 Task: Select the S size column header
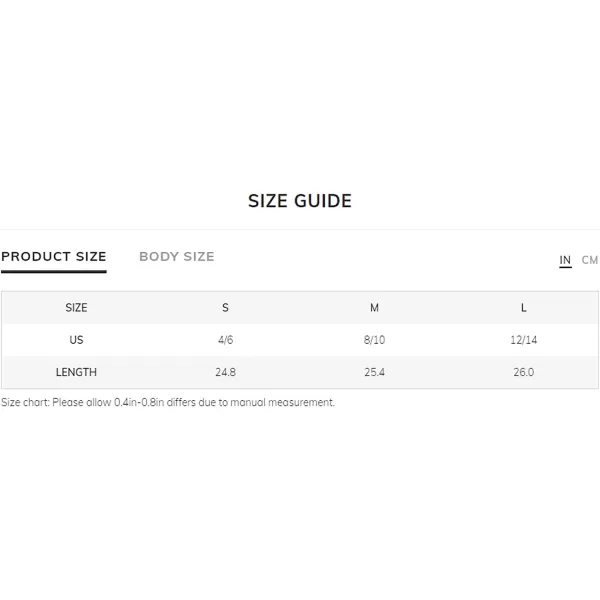click(x=225, y=308)
